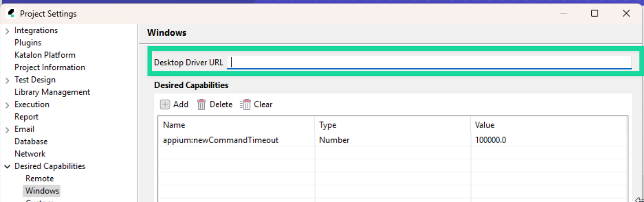Open Report settings
The width and height of the screenshot is (644, 202).
pyautogui.click(x=27, y=117)
